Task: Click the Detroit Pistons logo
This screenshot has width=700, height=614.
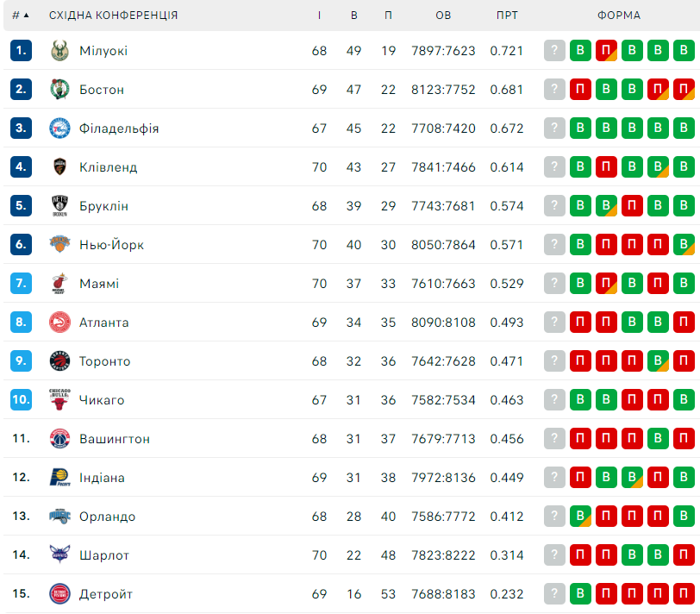Action: pyautogui.click(x=59, y=594)
